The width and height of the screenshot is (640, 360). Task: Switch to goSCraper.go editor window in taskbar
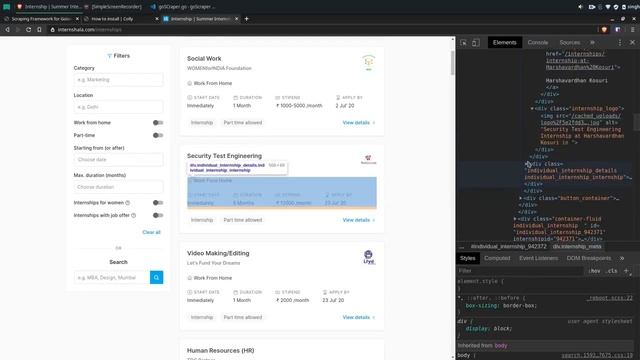(x=183, y=7)
